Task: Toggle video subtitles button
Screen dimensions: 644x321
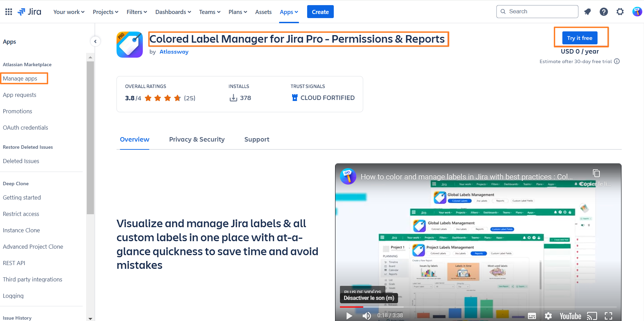Action: 532,316
